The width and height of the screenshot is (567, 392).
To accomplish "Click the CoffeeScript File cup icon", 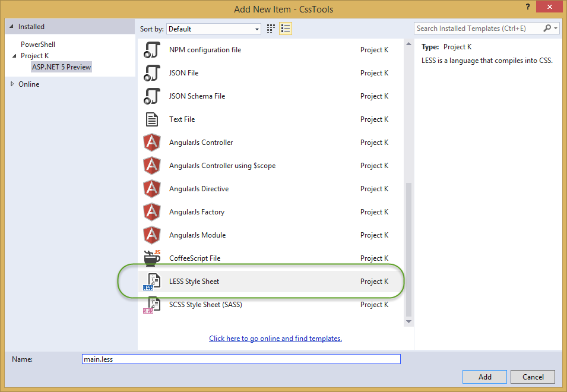I will coord(152,258).
